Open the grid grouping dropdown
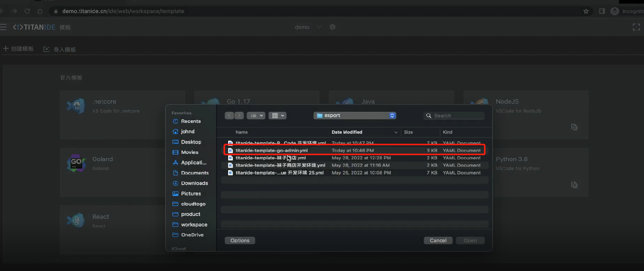The height and width of the screenshot is (271, 644). point(277,116)
